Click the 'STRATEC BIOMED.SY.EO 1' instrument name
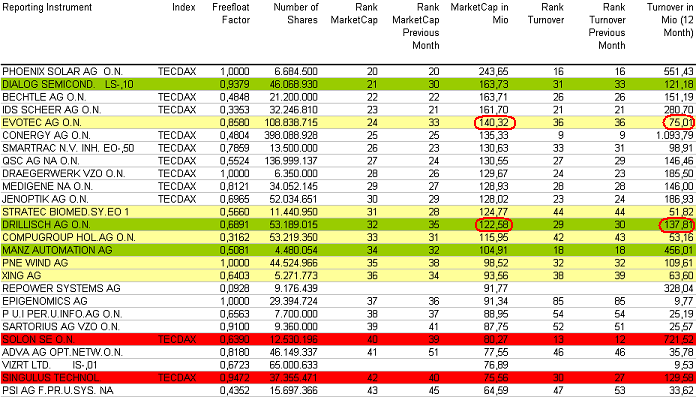The width and height of the screenshot is (696, 397). (x=66, y=212)
